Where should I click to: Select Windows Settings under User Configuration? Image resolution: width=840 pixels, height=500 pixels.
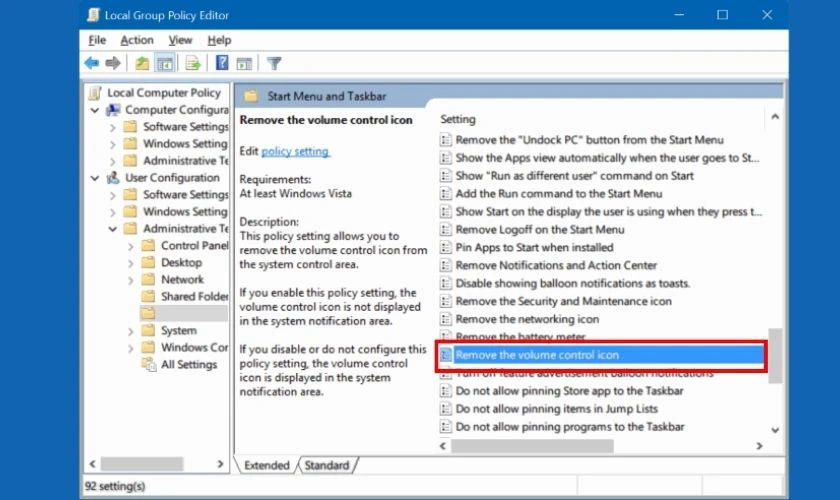185,212
